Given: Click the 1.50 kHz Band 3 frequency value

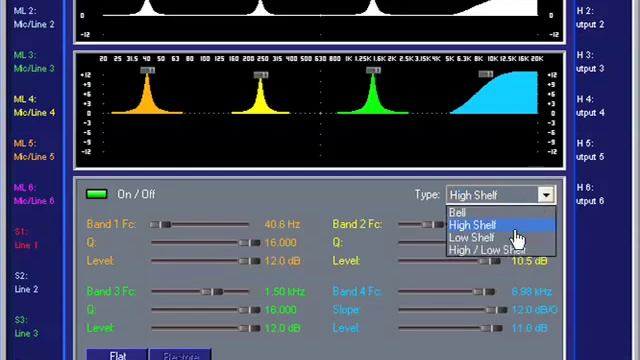Looking at the screenshot, I should 284,291.
